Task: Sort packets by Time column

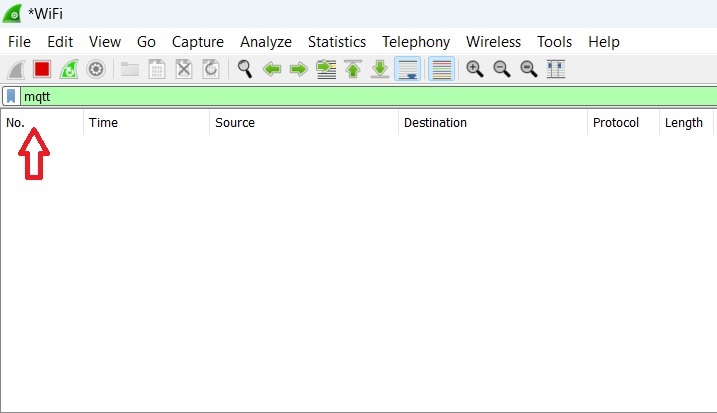Action: click(146, 123)
